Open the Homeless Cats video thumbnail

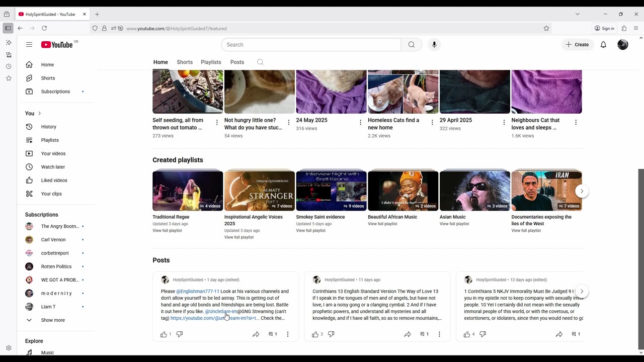(403, 92)
